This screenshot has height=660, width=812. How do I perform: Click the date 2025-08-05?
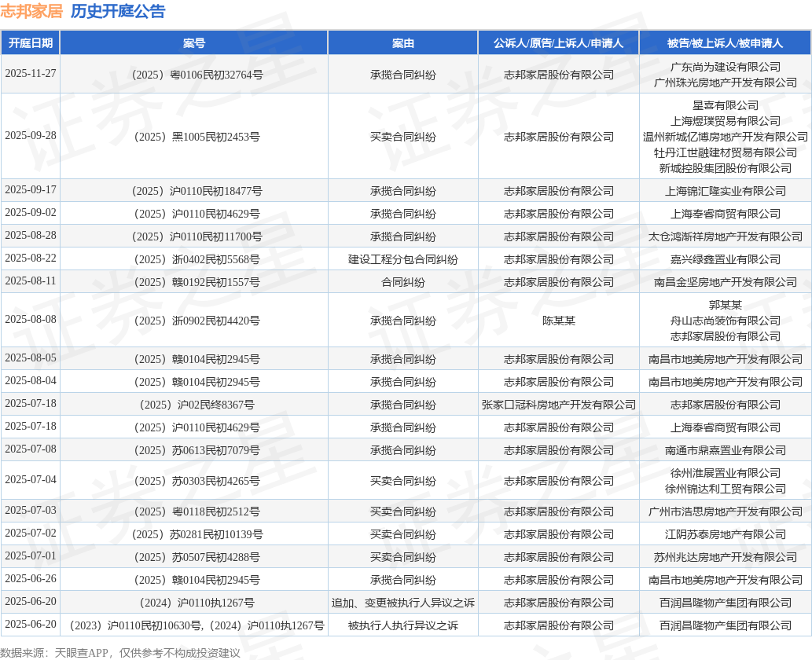pos(31,358)
